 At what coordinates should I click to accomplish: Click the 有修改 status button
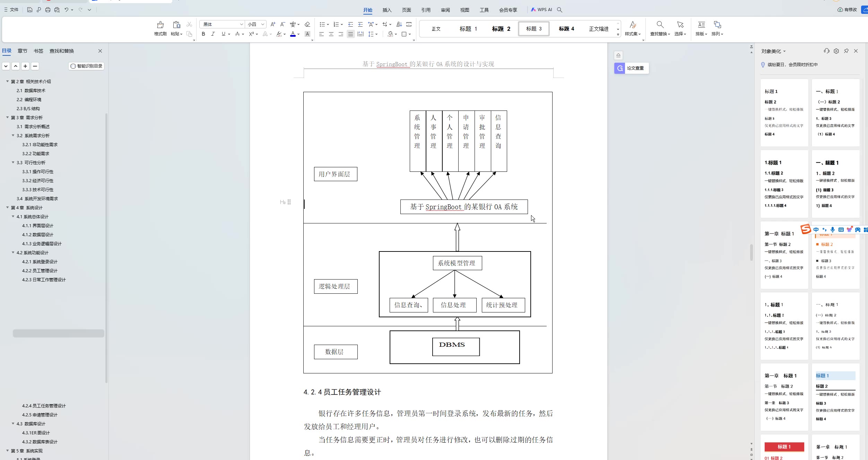pos(847,10)
